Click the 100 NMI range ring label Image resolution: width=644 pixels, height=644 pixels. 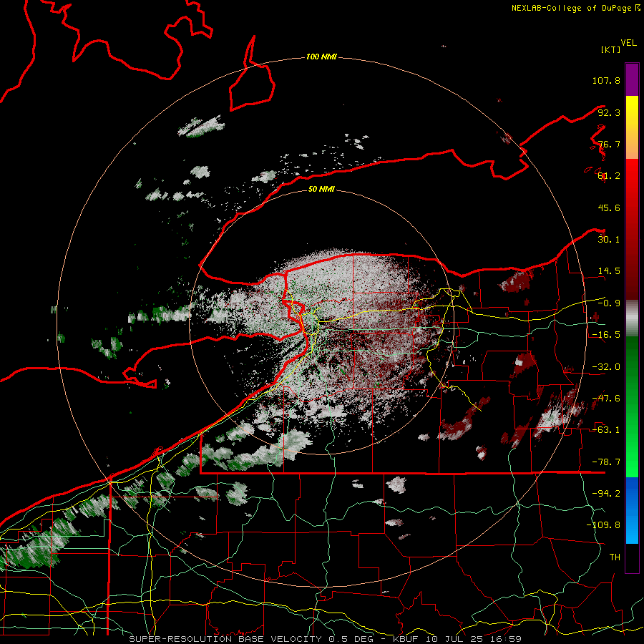coord(321,57)
